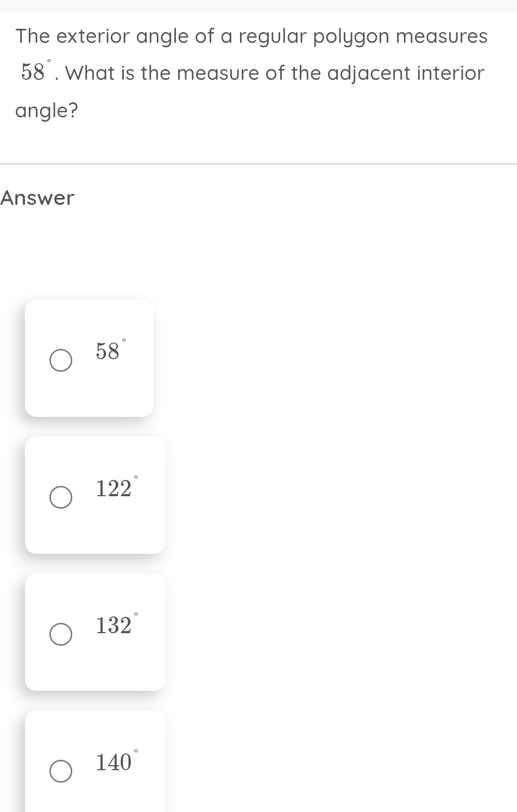Choose the answer card containing 58°

tap(89, 358)
